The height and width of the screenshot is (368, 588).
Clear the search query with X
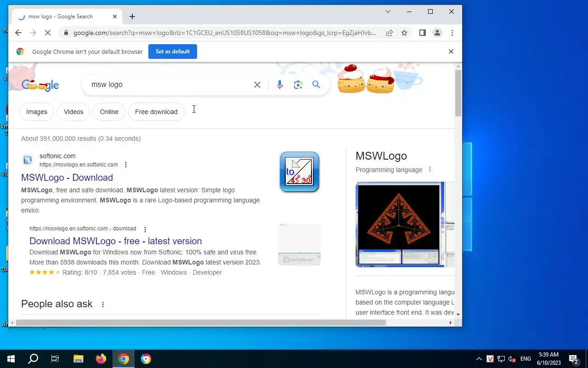click(x=257, y=85)
